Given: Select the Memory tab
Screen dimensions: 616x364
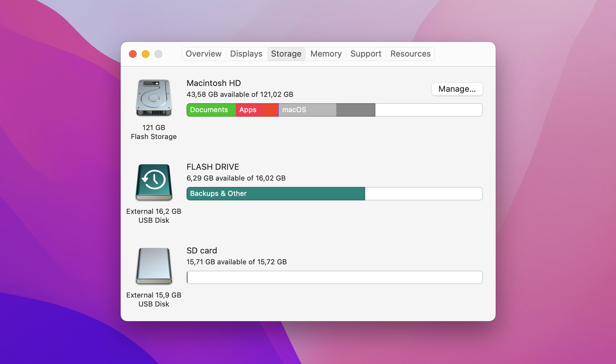Looking at the screenshot, I should [x=326, y=54].
